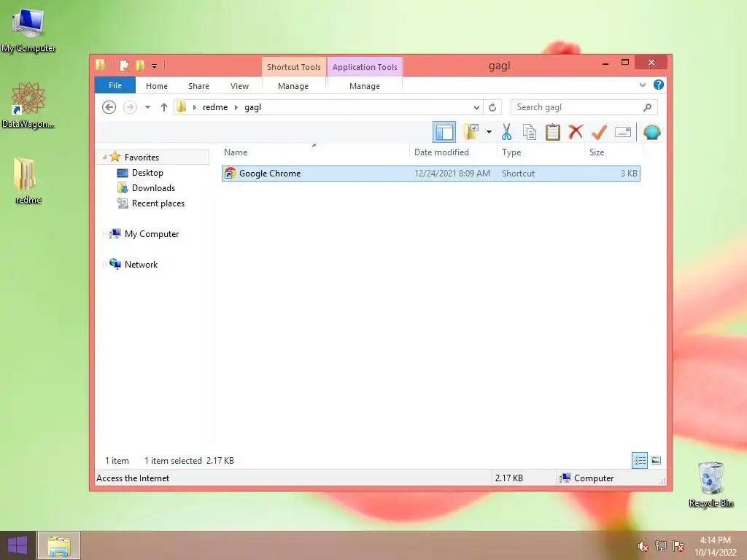
Task: Sort by the Size column header
Action: tap(614, 152)
